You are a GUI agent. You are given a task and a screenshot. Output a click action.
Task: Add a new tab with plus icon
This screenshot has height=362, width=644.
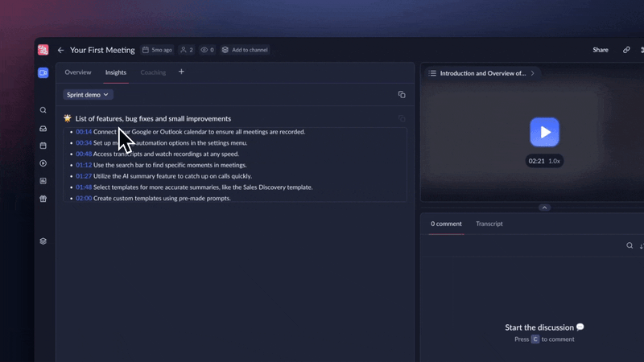coord(181,72)
